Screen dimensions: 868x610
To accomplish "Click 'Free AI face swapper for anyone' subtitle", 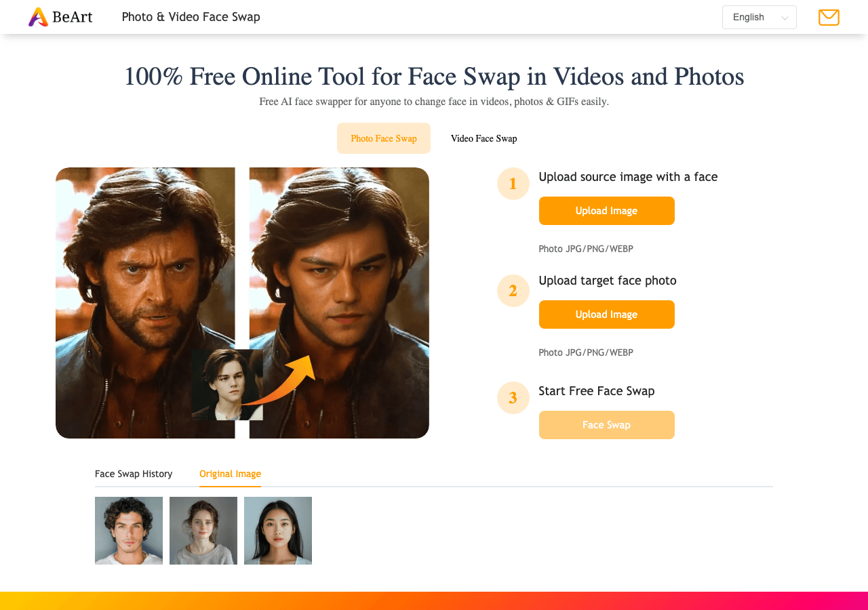I will (434, 102).
